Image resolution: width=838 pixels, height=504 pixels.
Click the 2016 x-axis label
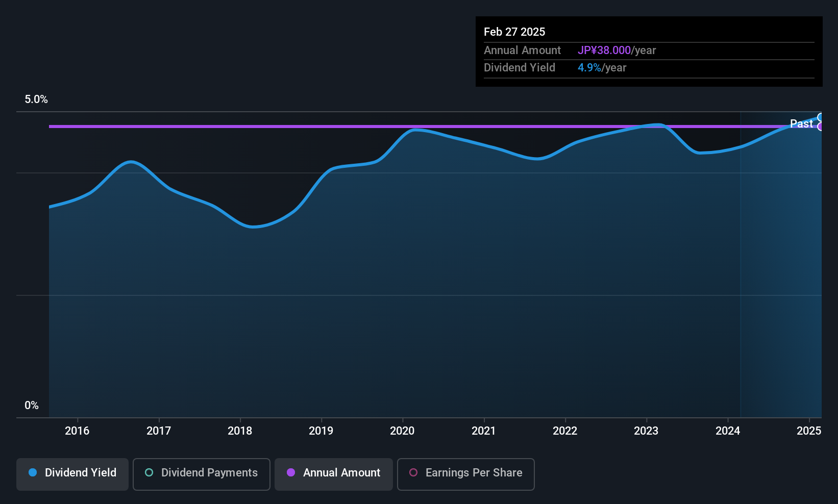tap(77, 431)
